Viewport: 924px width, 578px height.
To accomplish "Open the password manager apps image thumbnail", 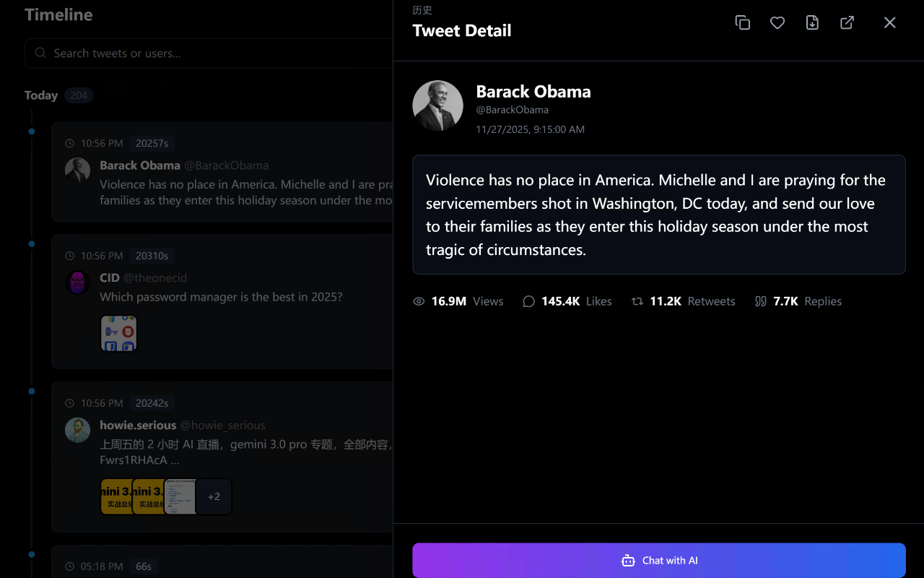I will 118,334.
